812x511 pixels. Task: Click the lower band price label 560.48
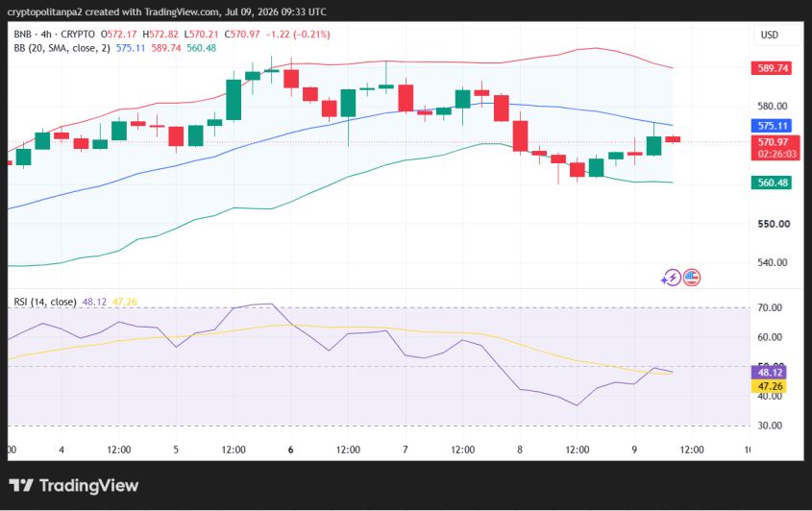(x=772, y=182)
